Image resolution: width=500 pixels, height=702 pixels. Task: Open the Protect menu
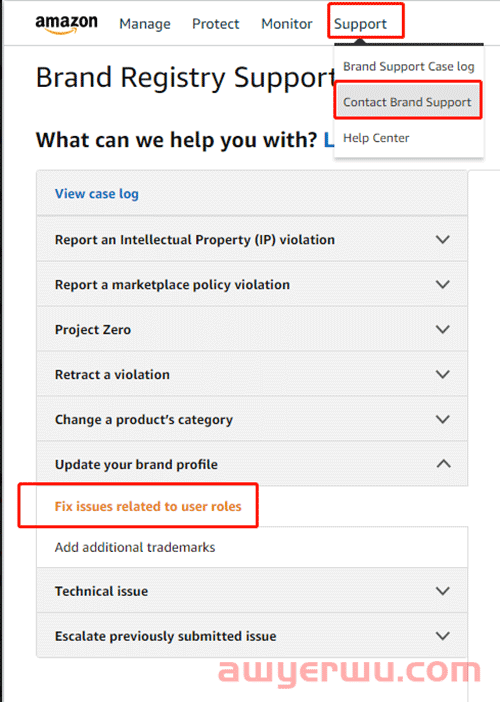(215, 24)
